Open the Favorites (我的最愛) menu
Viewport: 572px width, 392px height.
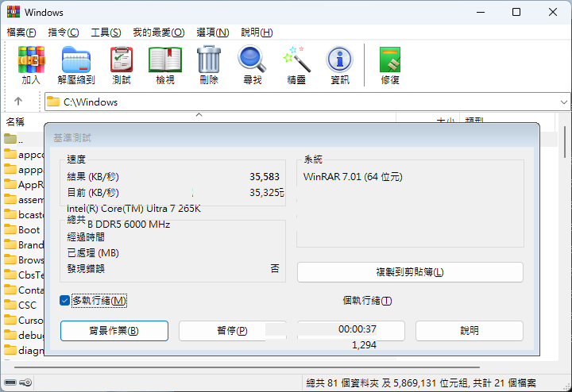pos(159,33)
